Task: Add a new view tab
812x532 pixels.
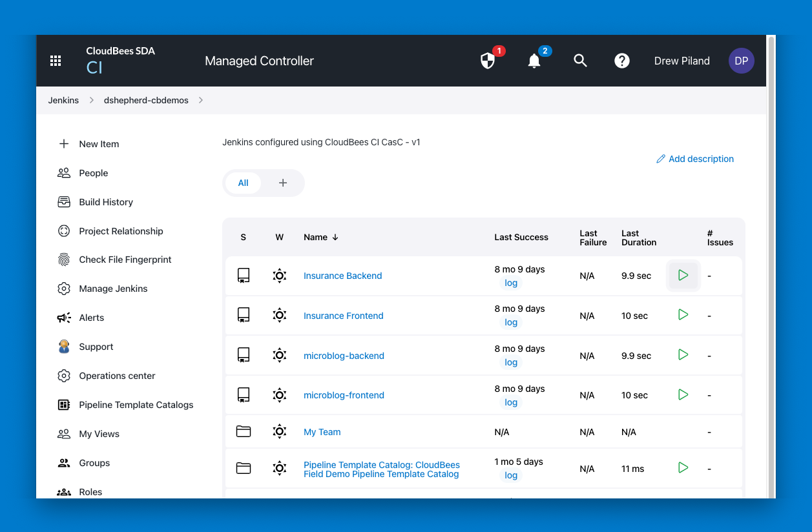Action: (x=282, y=183)
